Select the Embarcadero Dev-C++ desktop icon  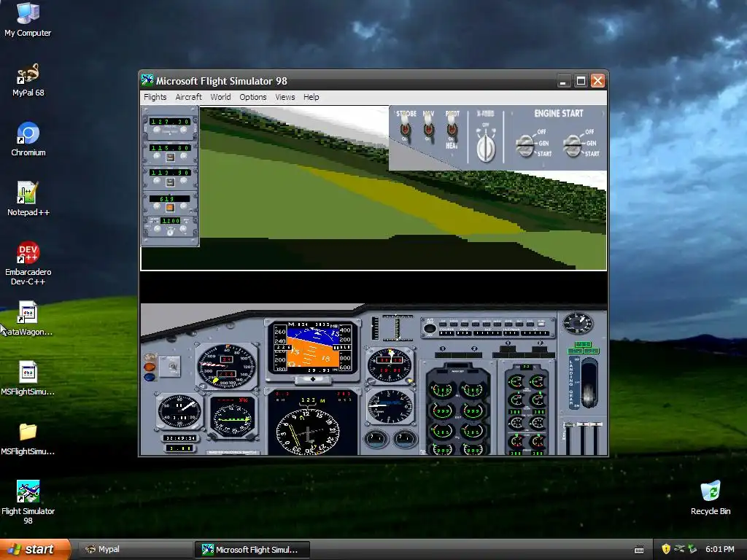point(28,263)
